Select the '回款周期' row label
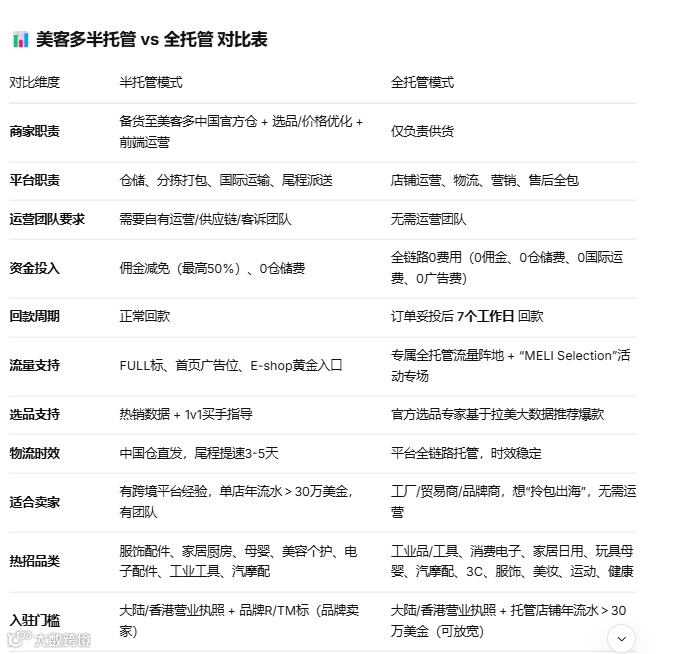 click(35, 316)
